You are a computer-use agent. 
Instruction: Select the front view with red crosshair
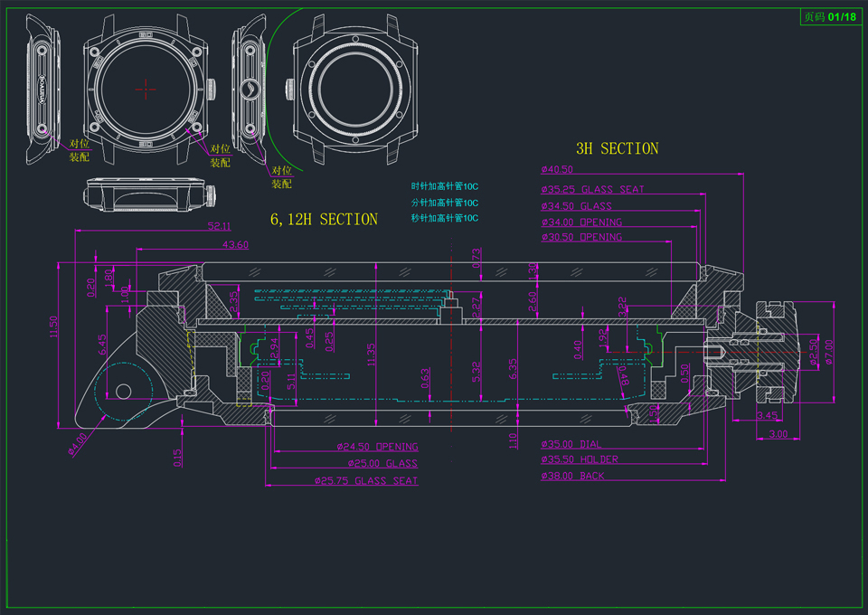[149, 90]
